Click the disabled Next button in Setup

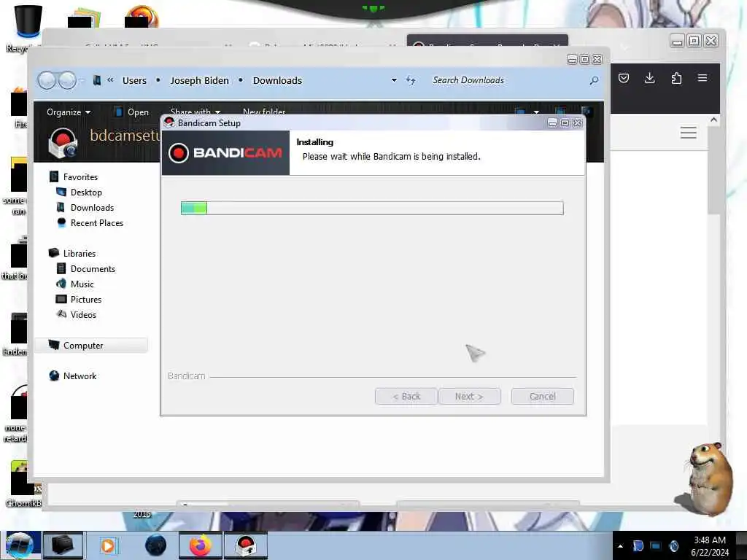[469, 396]
